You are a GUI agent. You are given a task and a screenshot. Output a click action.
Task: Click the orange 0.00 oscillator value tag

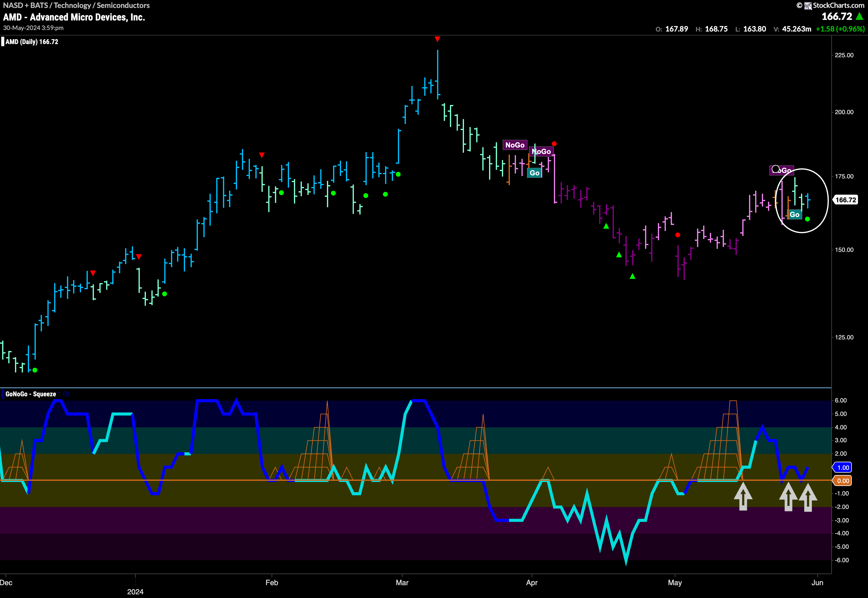coord(843,481)
